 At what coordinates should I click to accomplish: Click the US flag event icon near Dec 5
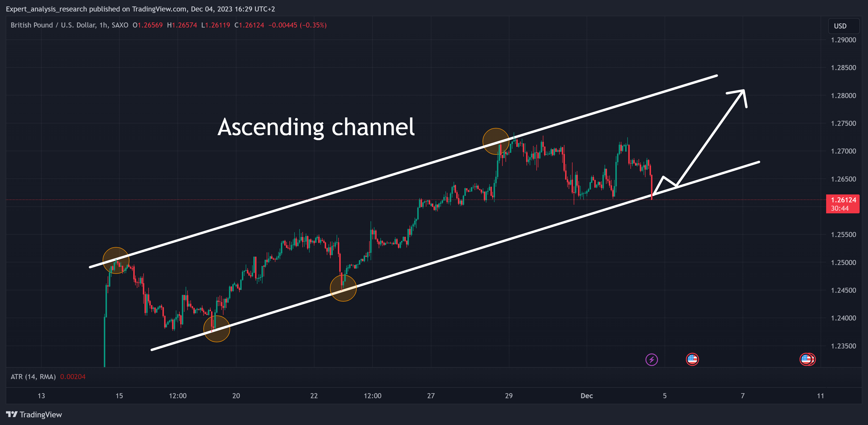pos(692,359)
